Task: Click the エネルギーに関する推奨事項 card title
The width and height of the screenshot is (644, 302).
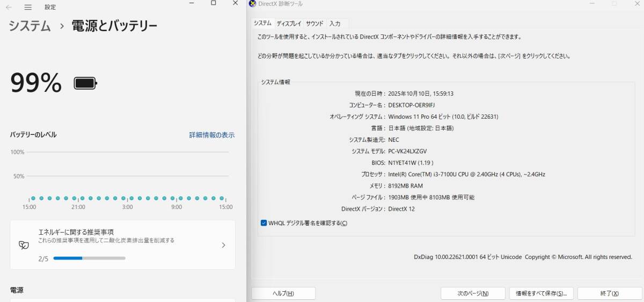Action: tap(76, 232)
